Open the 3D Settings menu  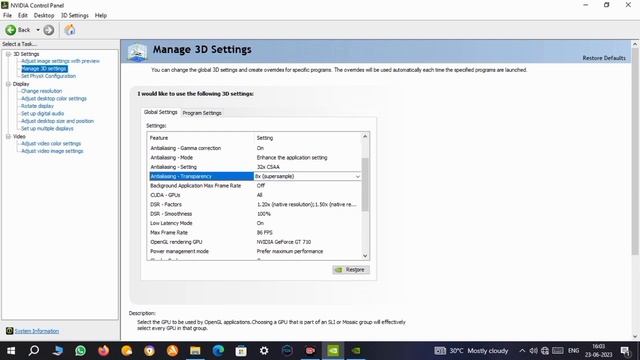(74, 16)
